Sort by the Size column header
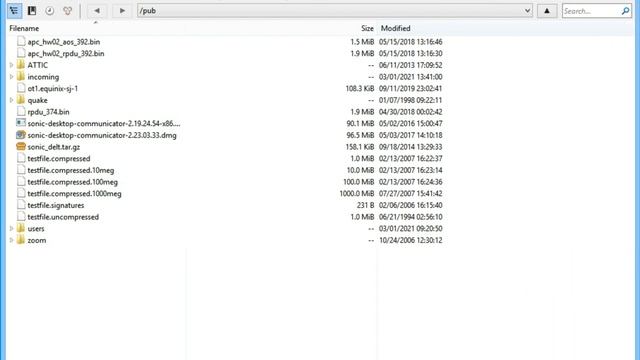The height and width of the screenshot is (360, 640). tap(367, 28)
